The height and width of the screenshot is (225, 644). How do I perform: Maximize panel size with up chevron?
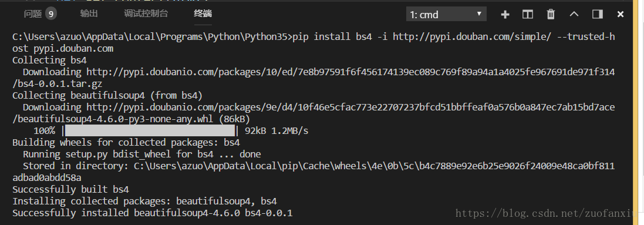574,14
